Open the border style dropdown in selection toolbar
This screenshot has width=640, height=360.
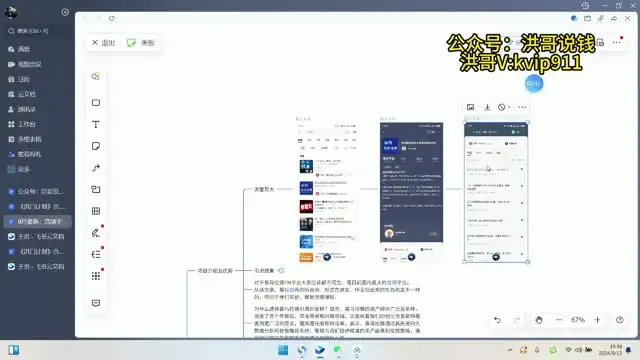[x=504, y=107]
